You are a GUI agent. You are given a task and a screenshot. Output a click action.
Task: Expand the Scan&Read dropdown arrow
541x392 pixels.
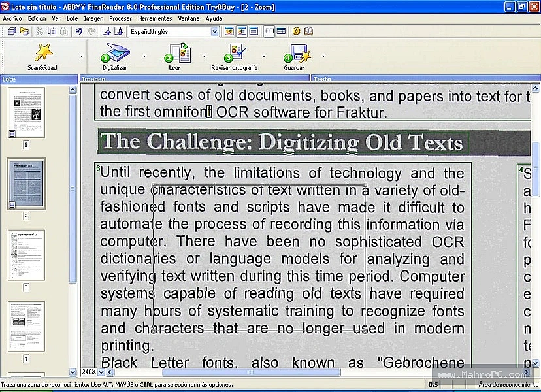pyautogui.click(x=82, y=56)
